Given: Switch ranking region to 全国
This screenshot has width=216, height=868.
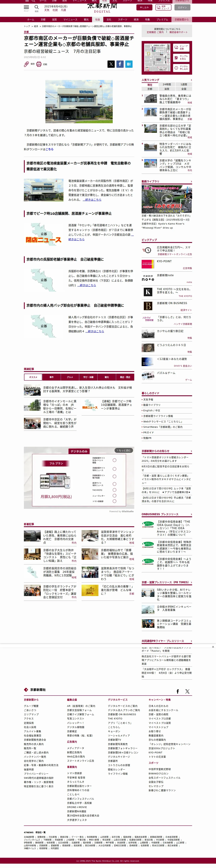Looking at the screenshot, I should [184, 89].
